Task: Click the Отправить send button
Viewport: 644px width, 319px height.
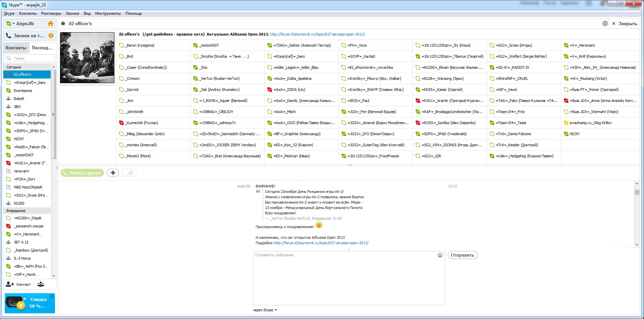Action: tap(463, 255)
